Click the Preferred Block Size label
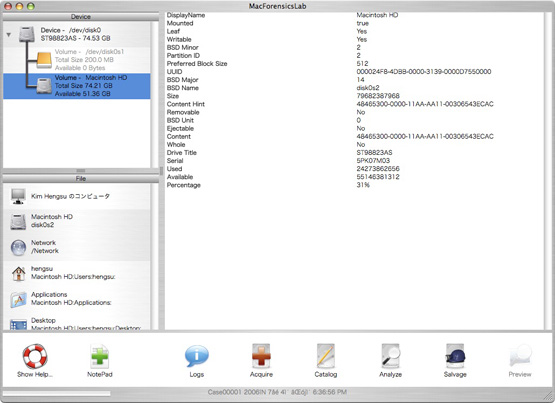Image resolution: width=555 pixels, height=403 pixels. [x=197, y=64]
